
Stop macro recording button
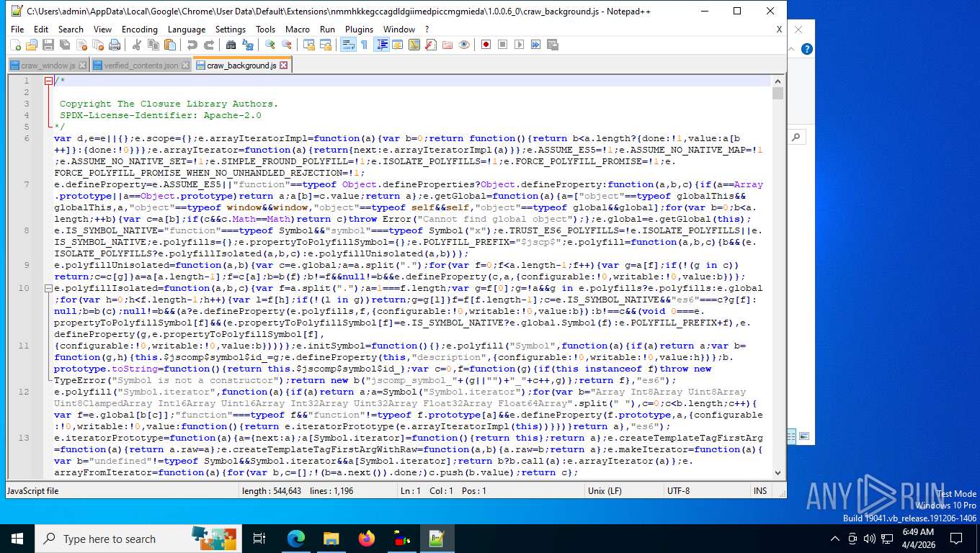point(502,45)
